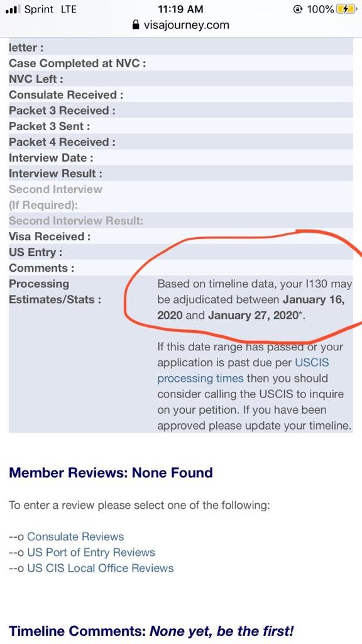The width and height of the screenshot is (362, 644).
Task: Open US CIS Local Office Reviews
Action: (x=100, y=568)
